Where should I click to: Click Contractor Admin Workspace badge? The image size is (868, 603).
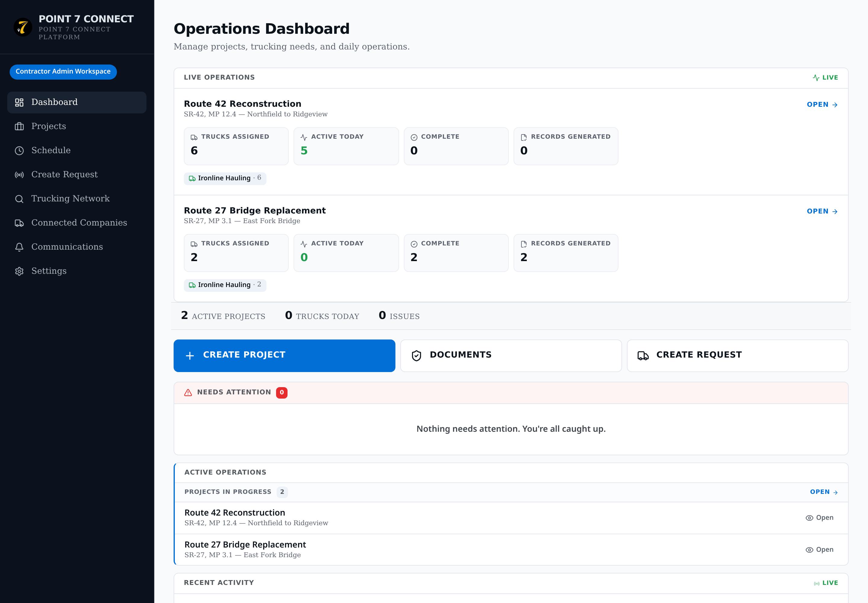pyautogui.click(x=63, y=72)
